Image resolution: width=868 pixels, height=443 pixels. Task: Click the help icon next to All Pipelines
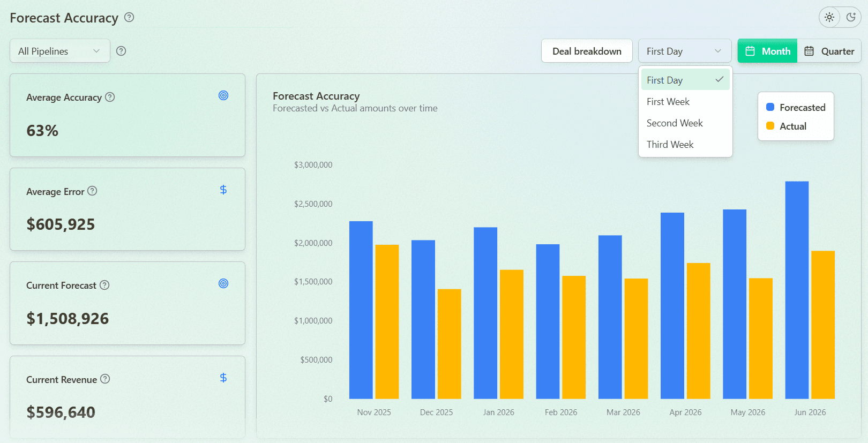point(121,51)
